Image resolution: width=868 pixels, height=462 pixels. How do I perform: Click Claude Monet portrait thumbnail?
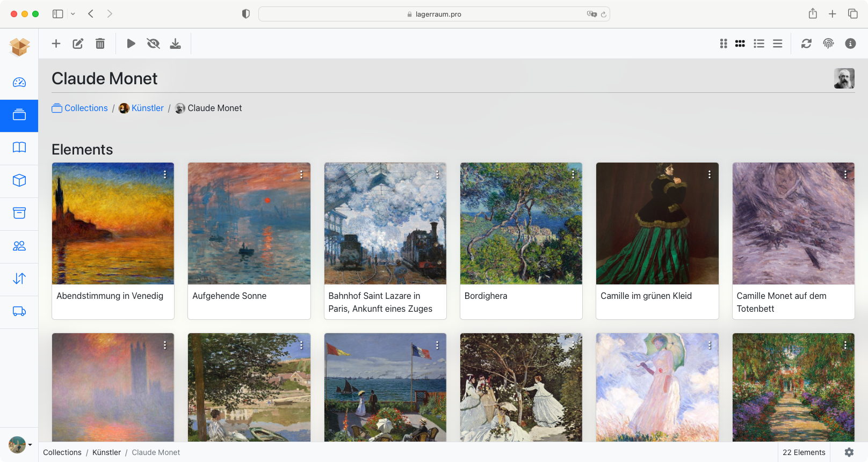pos(844,78)
